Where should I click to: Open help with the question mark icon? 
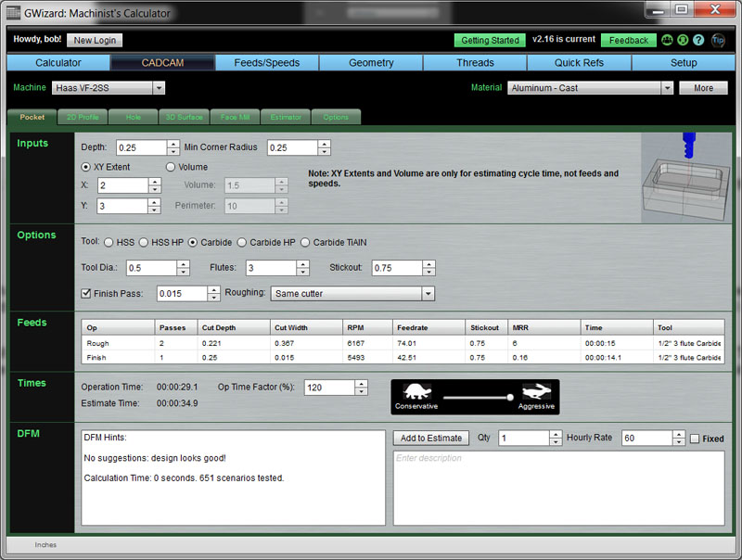point(698,40)
